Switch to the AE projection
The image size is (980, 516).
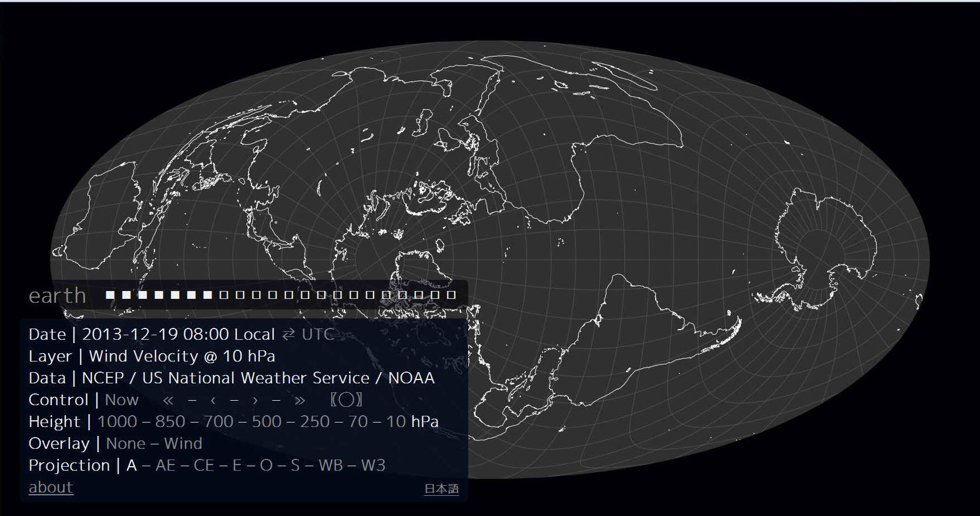(x=165, y=466)
